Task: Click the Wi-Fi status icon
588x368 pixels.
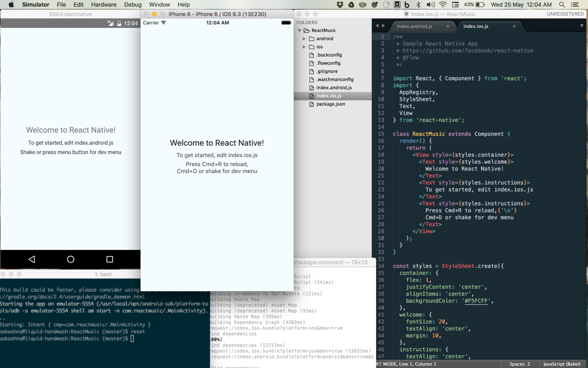Action: click(x=443, y=4)
